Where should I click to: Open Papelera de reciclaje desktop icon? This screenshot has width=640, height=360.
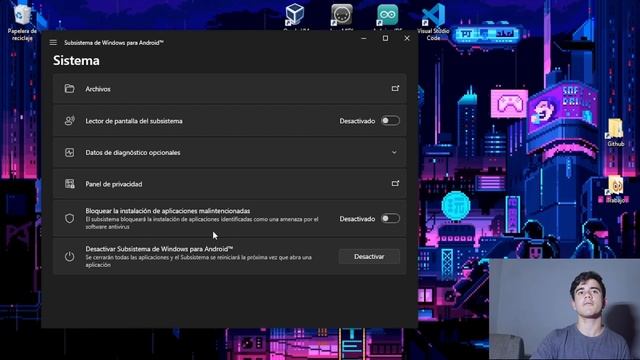pyautogui.click(x=22, y=23)
